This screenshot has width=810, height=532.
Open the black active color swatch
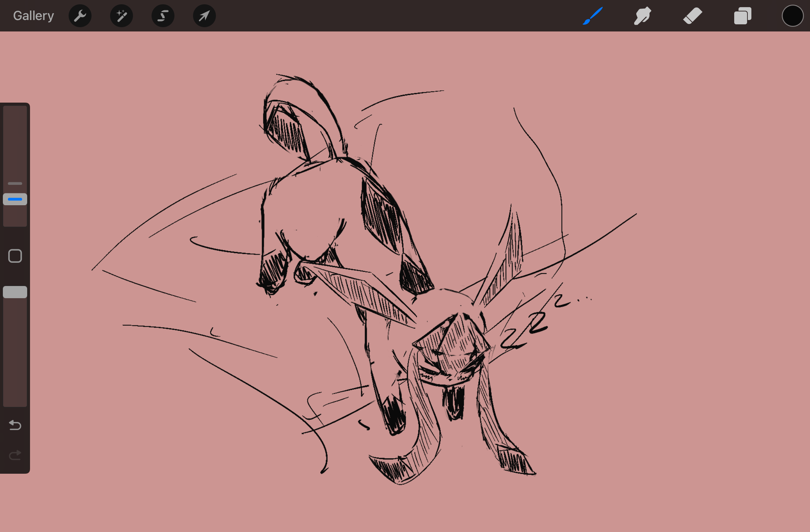[x=792, y=16]
